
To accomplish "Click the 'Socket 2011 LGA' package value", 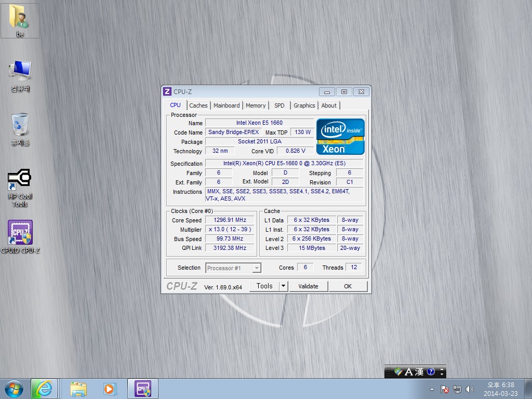I will [260, 141].
